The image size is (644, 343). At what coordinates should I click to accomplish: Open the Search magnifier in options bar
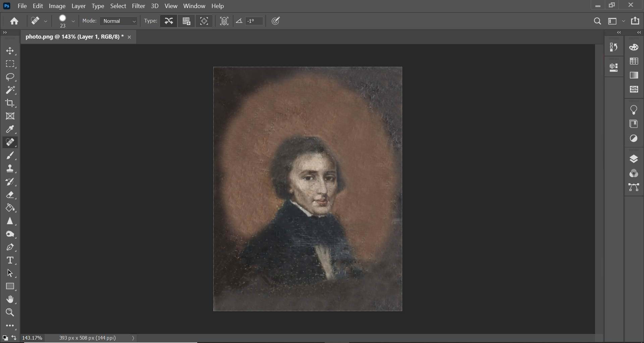597,21
